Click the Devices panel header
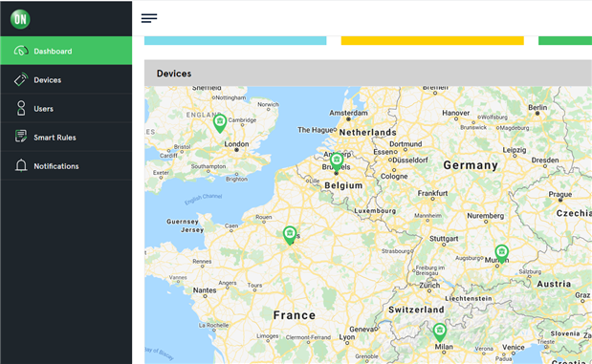Screen dimensions: 592x364 [x=368, y=74]
